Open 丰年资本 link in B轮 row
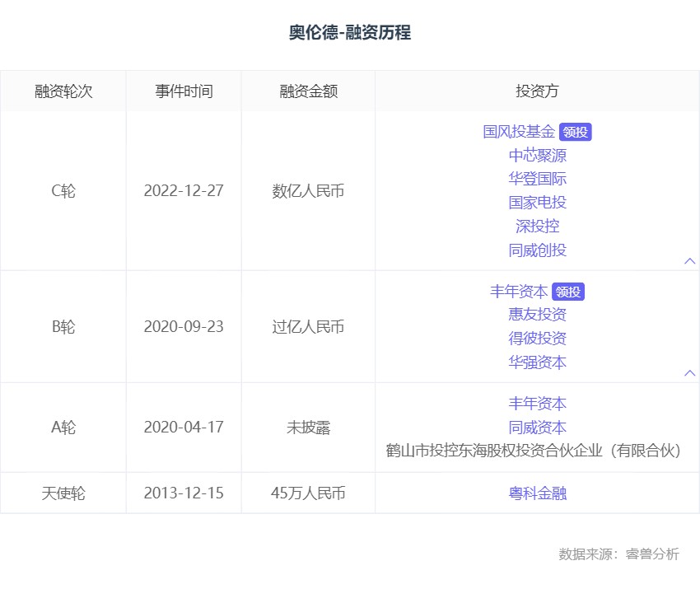The height and width of the screenshot is (589, 700). pyautogui.click(x=519, y=292)
